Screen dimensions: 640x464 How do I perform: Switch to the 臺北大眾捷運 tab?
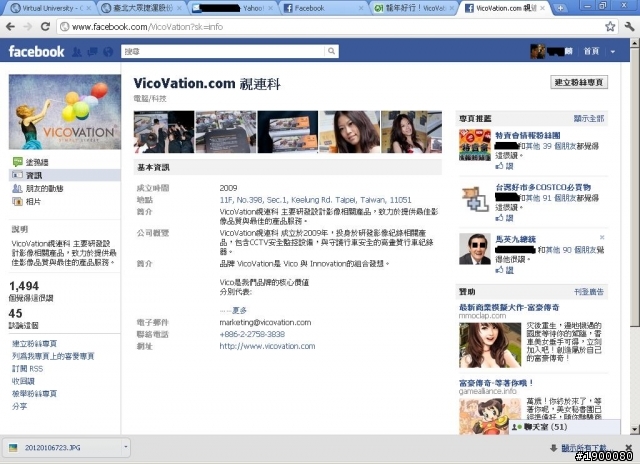point(141,8)
